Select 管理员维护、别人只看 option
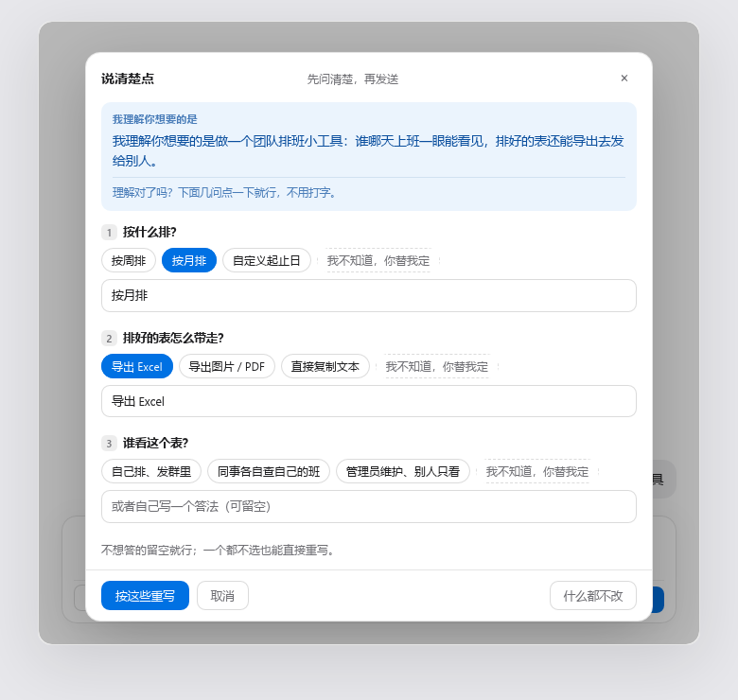This screenshot has height=700, width=738. click(403, 471)
